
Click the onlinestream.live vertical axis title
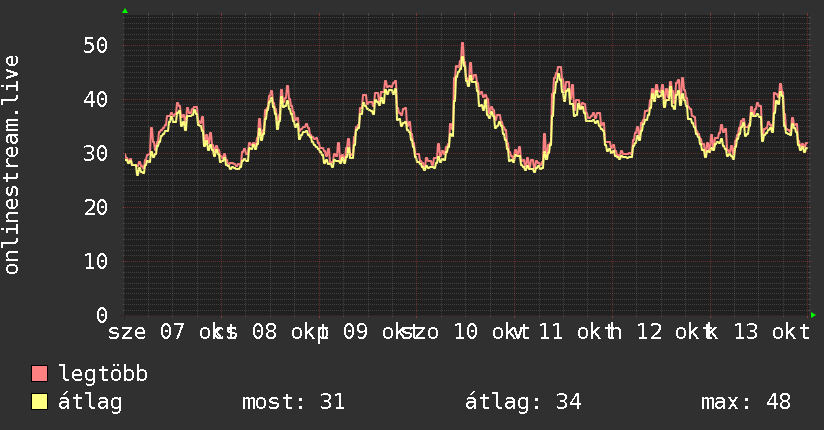click(x=11, y=165)
